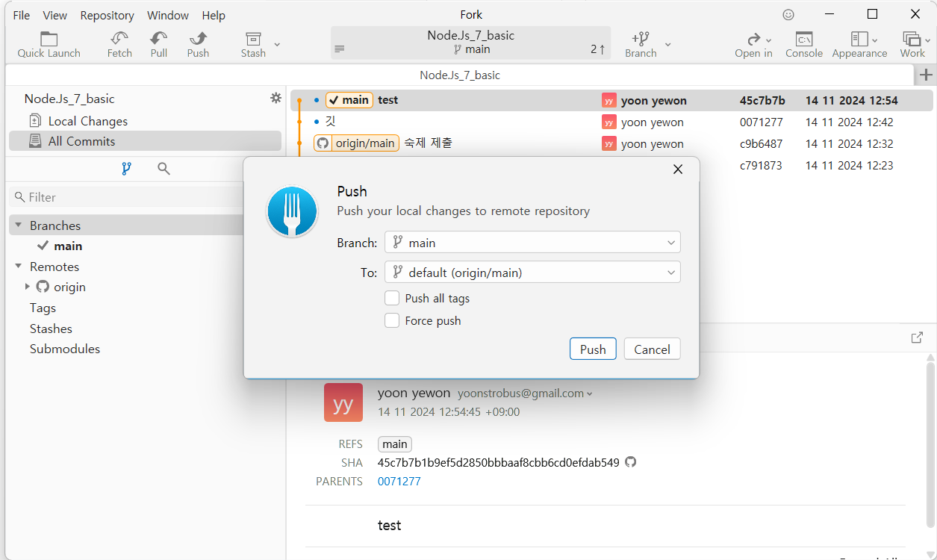937x560 pixels.
Task: Click the 2 commits ahead indicator
Action: (597, 49)
